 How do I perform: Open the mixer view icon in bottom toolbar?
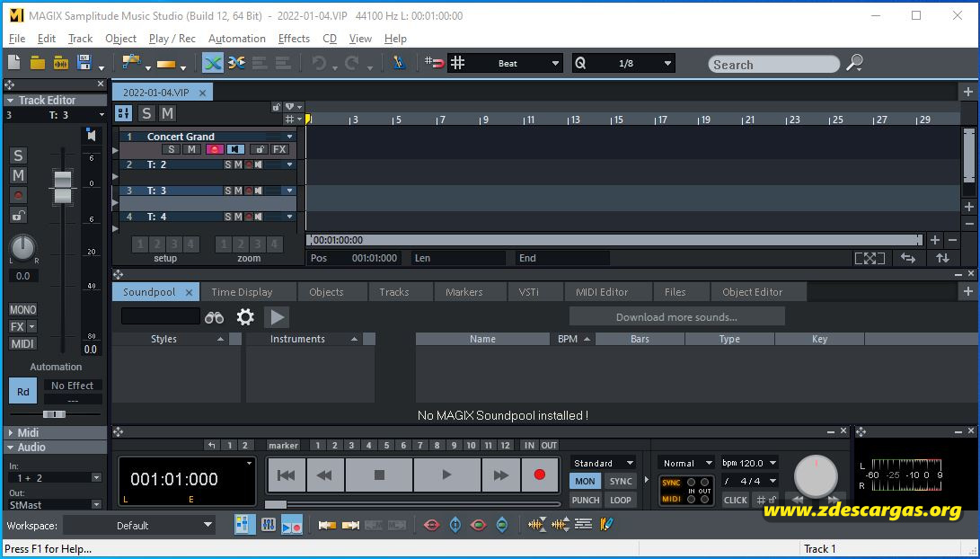(268, 525)
